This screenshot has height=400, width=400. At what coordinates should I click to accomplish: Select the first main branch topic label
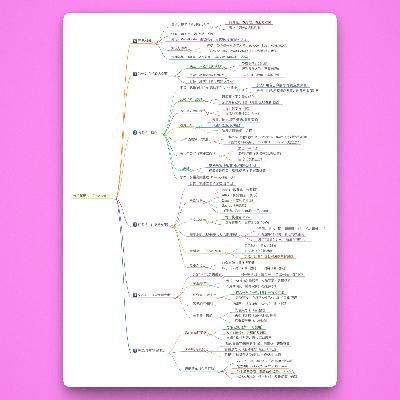tap(145, 41)
